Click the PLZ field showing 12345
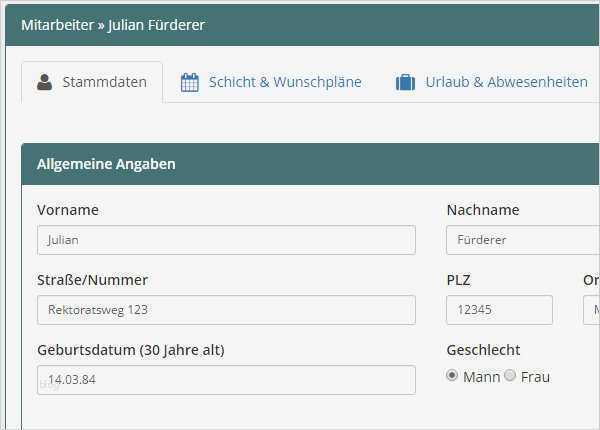 499,310
